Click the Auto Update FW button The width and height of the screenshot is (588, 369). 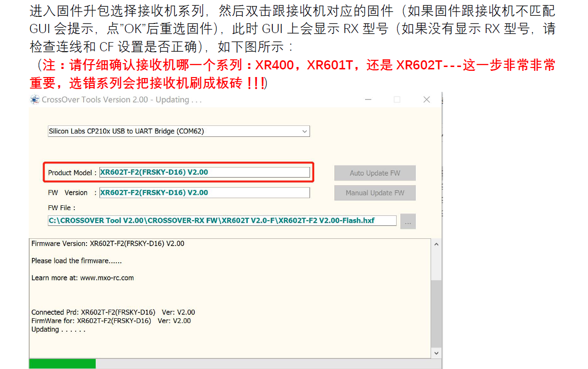click(375, 173)
